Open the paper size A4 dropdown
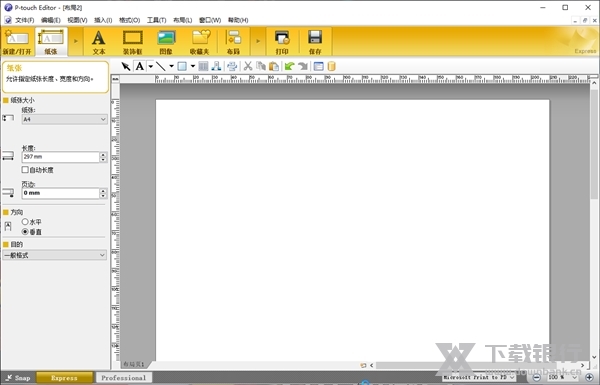Screen dimensions: 600x385 pyautogui.click(x=64, y=119)
